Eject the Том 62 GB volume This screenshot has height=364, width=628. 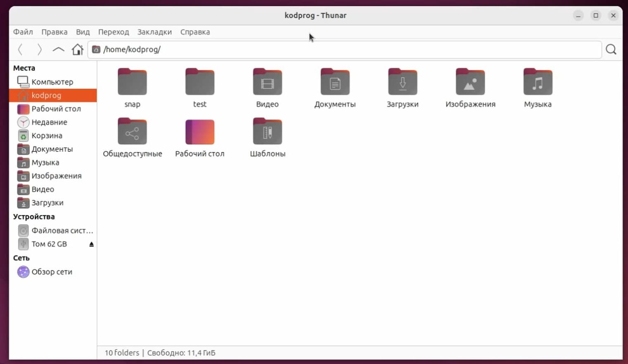tap(91, 244)
